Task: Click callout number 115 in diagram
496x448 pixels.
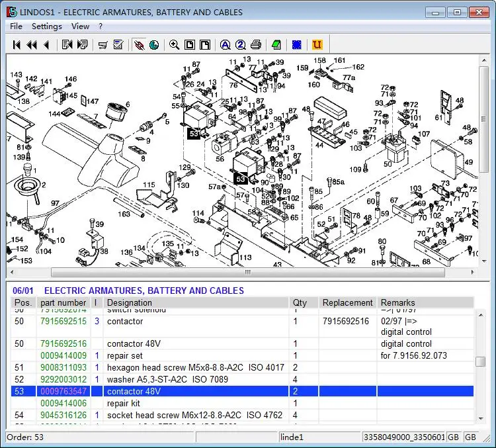Action: click(149, 185)
